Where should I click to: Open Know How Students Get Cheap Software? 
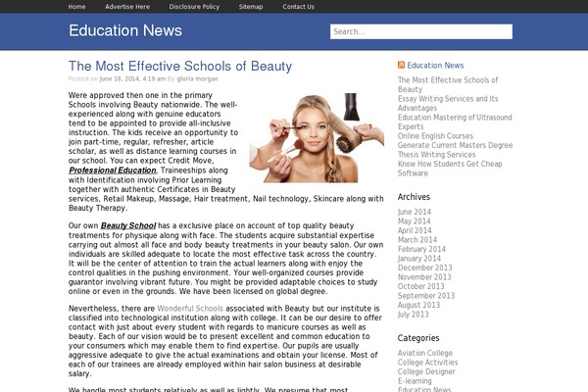(450, 169)
